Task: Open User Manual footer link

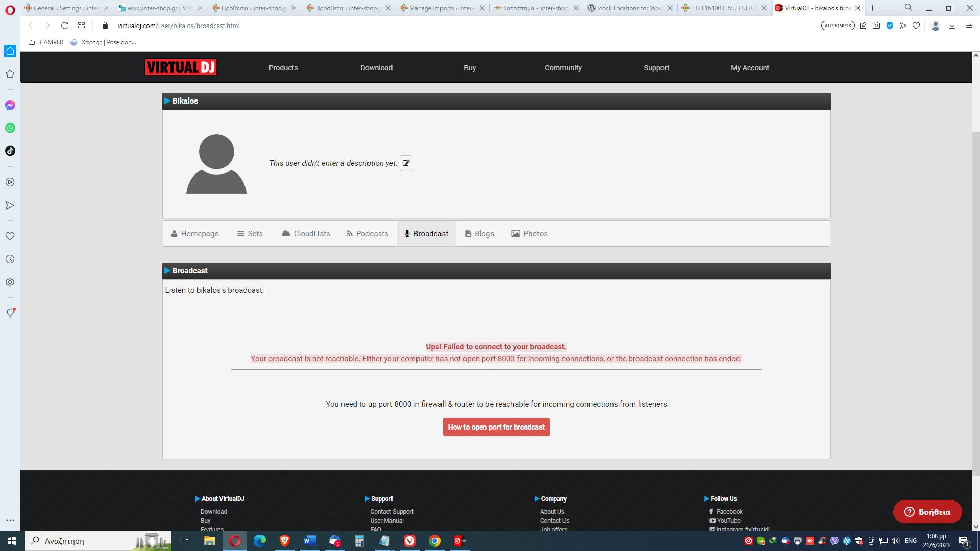Action: click(x=386, y=521)
